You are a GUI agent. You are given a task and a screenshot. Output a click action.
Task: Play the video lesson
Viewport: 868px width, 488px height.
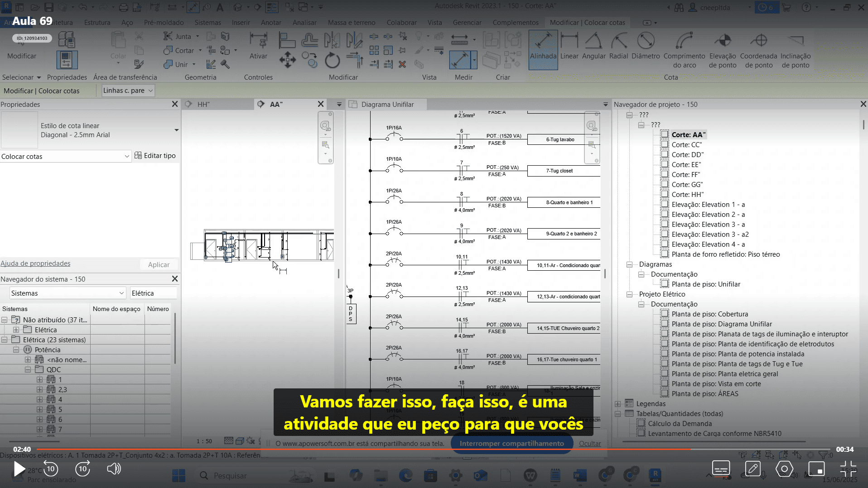pos(19,469)
